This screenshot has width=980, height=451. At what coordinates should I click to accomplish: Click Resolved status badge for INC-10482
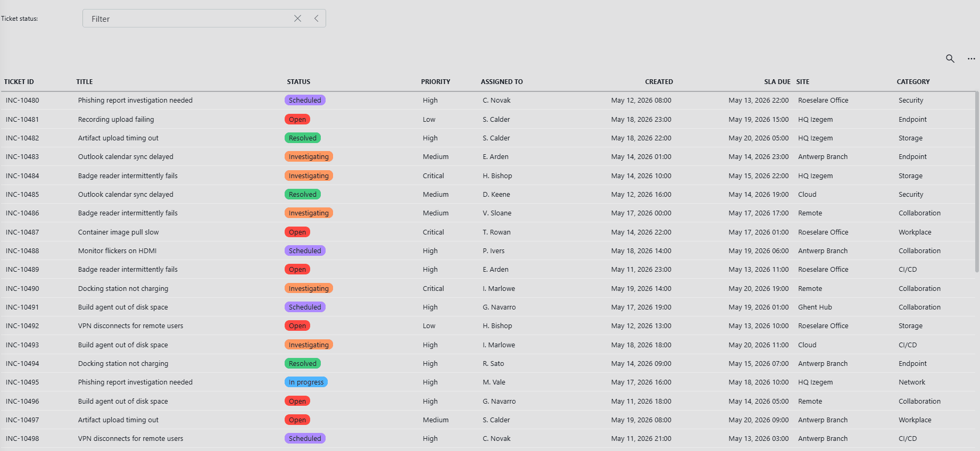pyautogui.click(x=303, y=138)
